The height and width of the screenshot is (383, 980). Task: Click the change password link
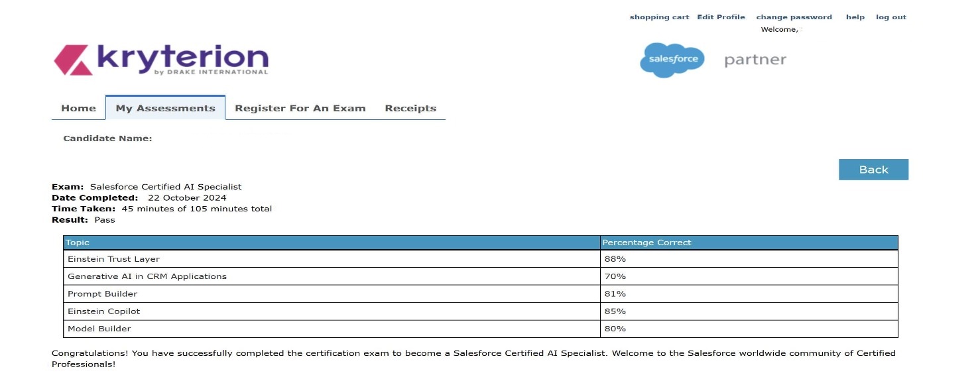[x=794, y=17]
